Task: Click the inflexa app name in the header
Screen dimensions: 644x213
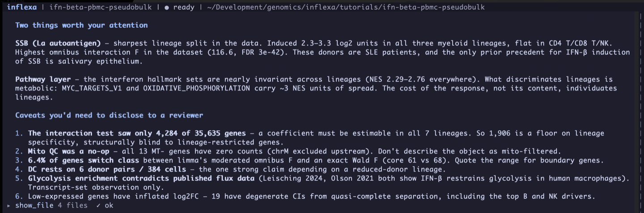Action: tap(22, 8)
